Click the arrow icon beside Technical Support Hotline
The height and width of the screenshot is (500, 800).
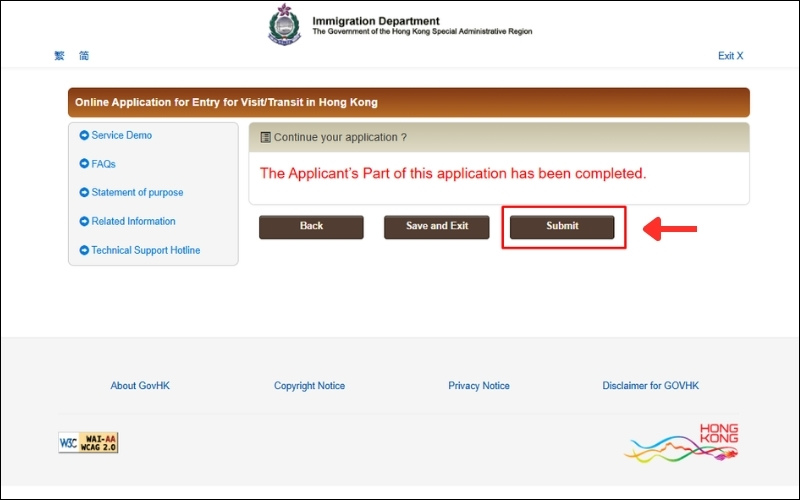point(84,250)
